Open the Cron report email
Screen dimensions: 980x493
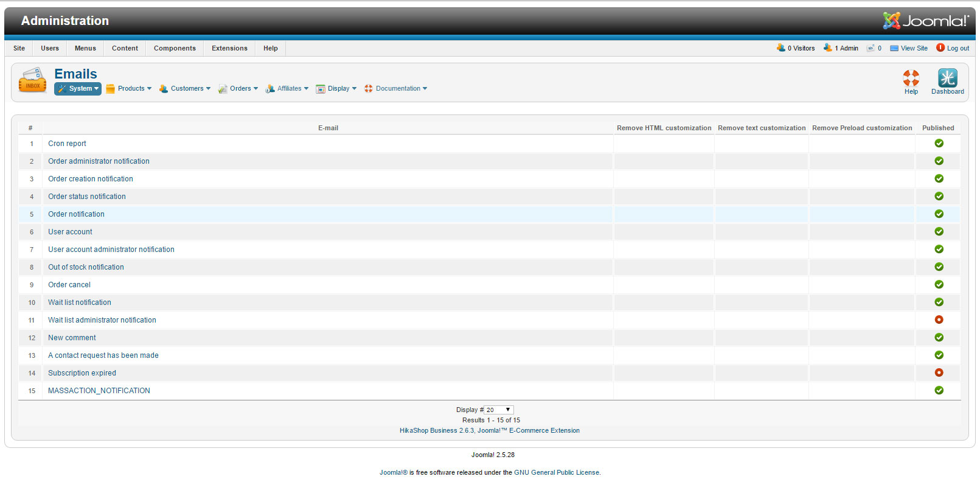[67, 144]
